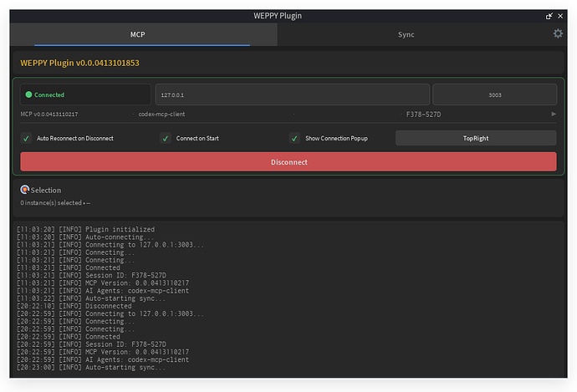Toggle Show Connection Popup checkbox
The width and height of the screenshot is (577, 392).
click(x=294, y=138)
